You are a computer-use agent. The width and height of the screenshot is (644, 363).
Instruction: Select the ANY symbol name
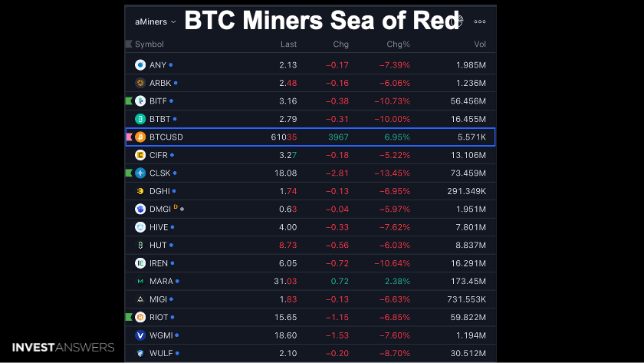click(158, 65)
